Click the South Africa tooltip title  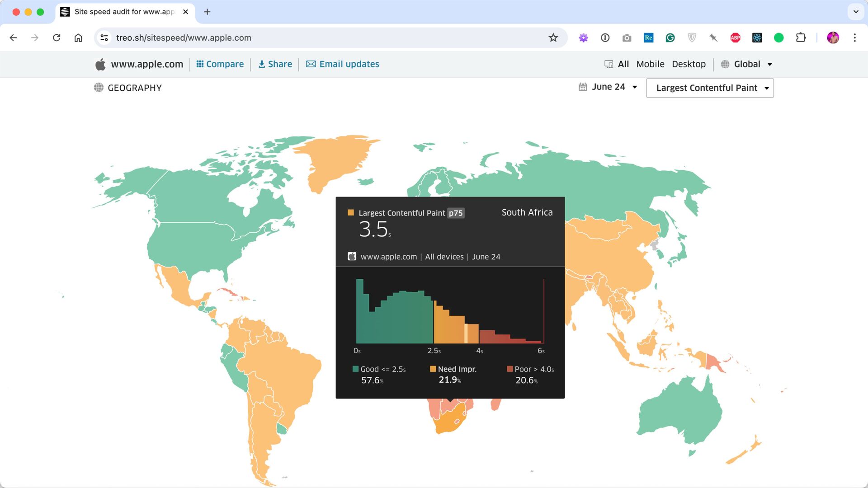[x=527, y=212]
